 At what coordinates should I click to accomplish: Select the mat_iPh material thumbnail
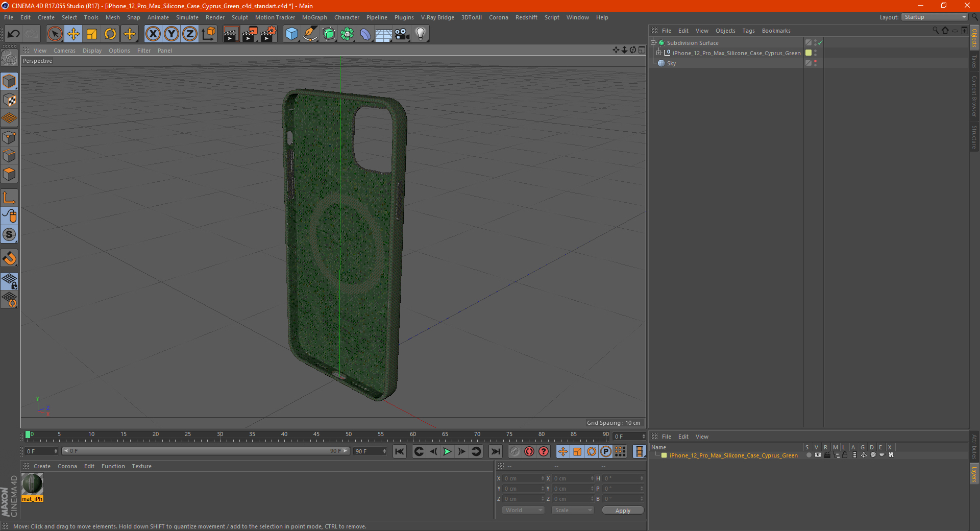[32, 485]
